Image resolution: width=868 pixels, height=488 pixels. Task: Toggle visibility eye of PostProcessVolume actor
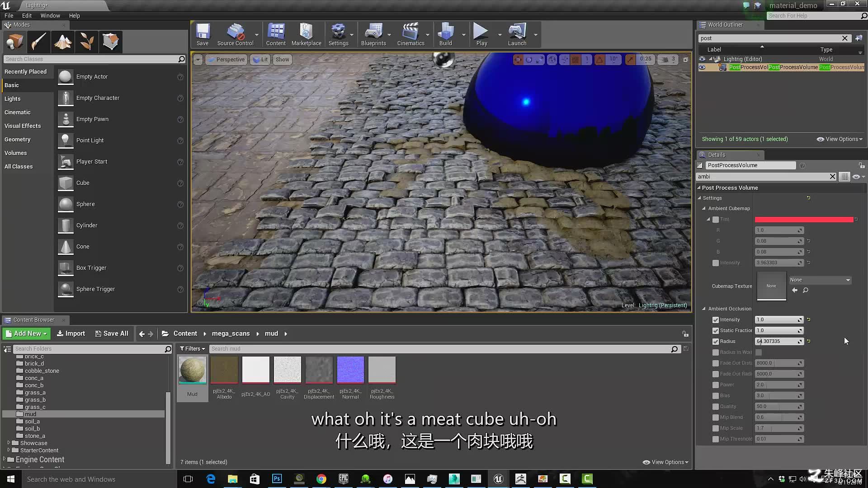pos(702,67)
